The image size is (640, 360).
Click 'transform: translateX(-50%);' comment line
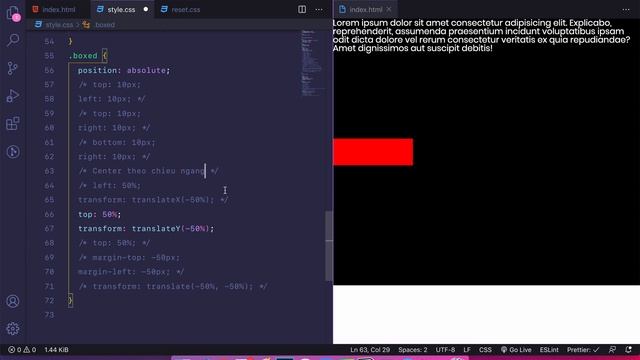(x=153, y=200)
